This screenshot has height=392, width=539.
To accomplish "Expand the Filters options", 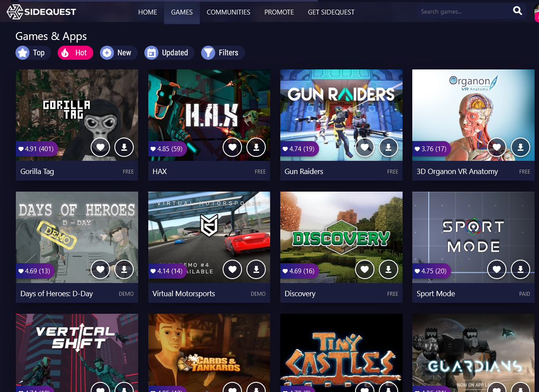I will [x=223, y=53].
